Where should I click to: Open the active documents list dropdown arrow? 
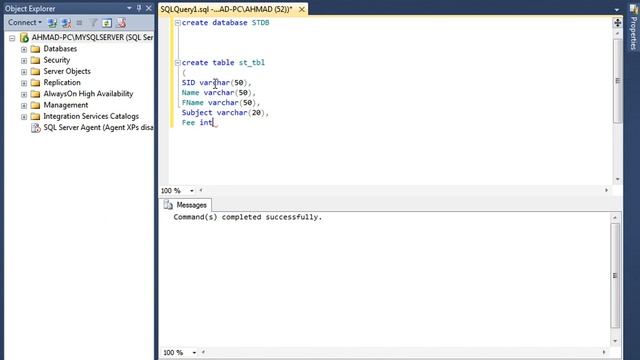click(616, 9)
